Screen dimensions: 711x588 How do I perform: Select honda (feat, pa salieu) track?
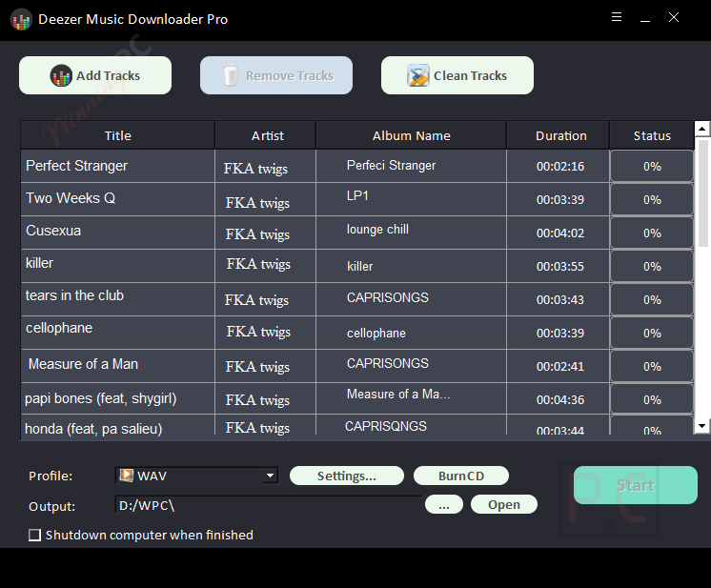(x=93, y=429)
